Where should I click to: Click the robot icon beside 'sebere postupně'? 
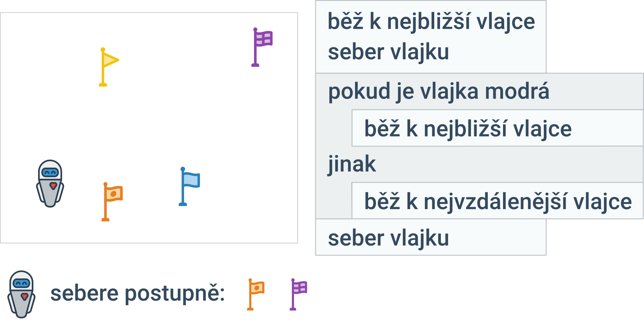pos(21,294)
